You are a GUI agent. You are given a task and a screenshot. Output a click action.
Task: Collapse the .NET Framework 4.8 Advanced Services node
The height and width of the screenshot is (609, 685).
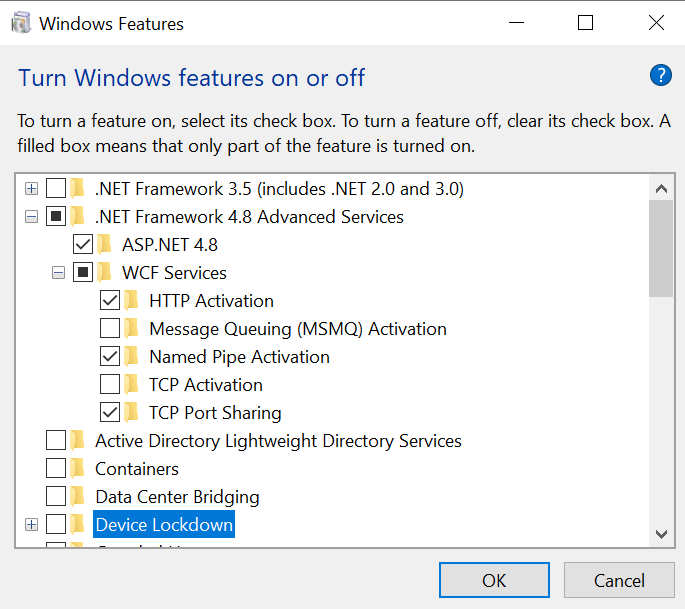(x=31, y=217)
